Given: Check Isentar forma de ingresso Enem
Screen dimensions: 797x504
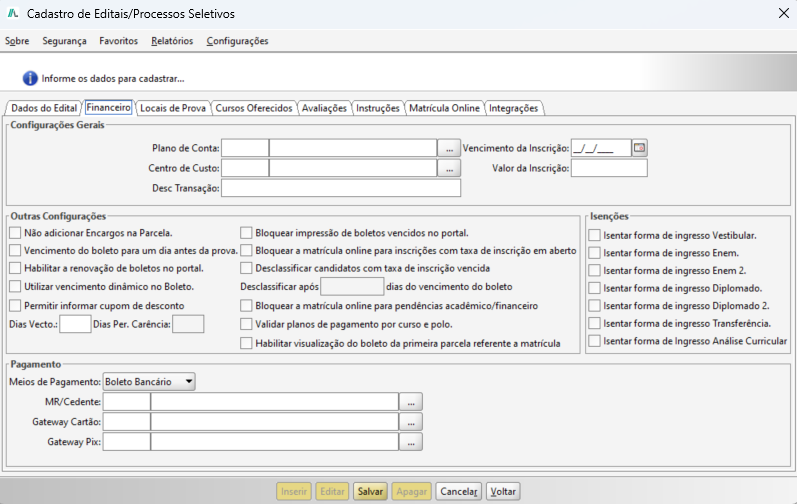Looking at the screenshot, I should [x=594, y=253].
